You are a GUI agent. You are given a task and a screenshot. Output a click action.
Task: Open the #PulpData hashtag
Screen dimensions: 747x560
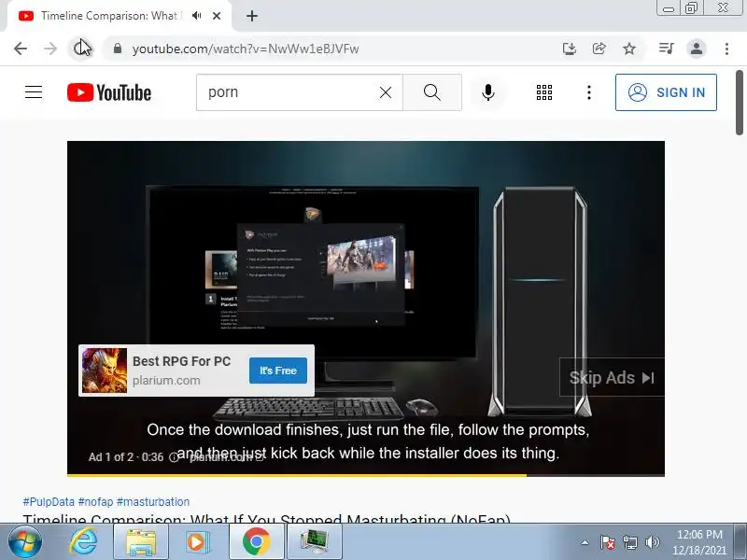[49, 502]
